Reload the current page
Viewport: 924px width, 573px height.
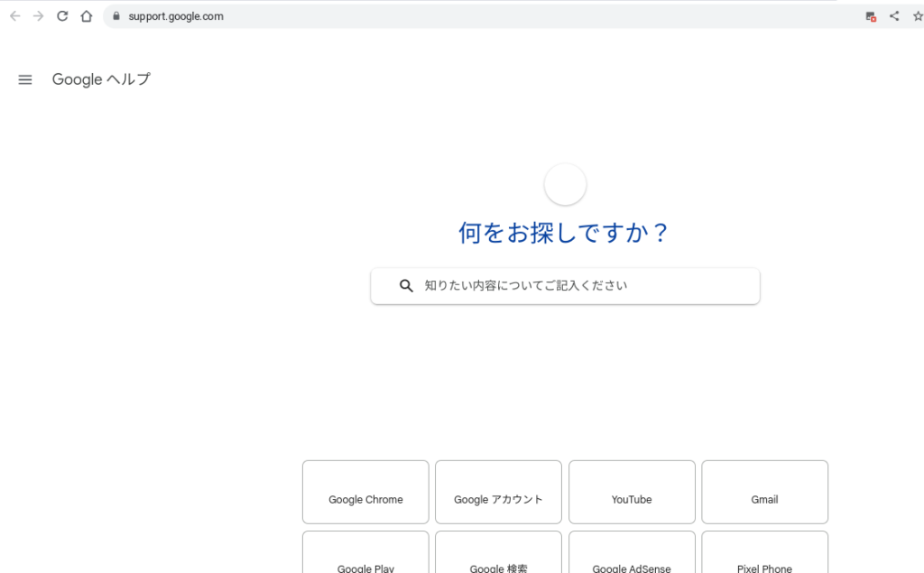[x=62, y=16]
